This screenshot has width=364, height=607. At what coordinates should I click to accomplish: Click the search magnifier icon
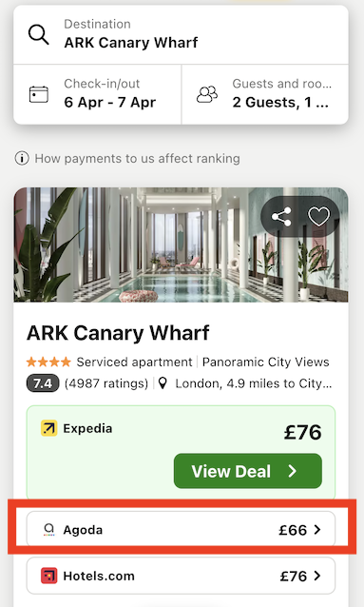39,35
